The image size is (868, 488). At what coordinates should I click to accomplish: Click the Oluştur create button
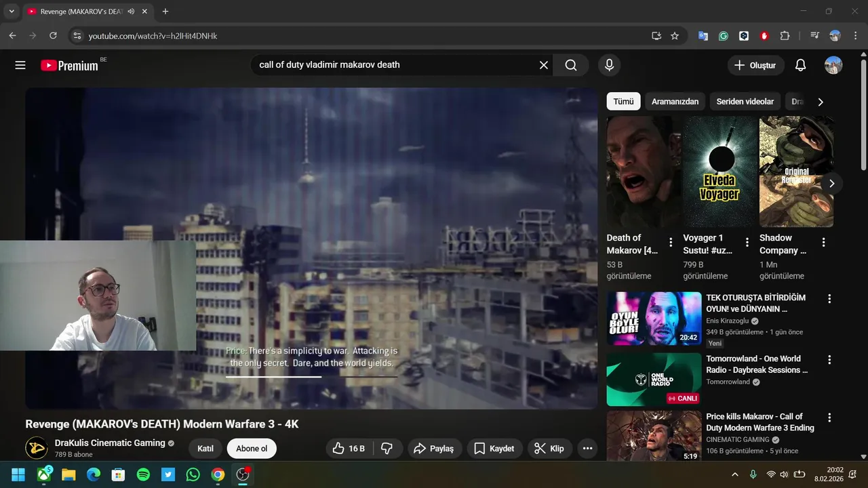pyautogui.click(x=755, y=65)
